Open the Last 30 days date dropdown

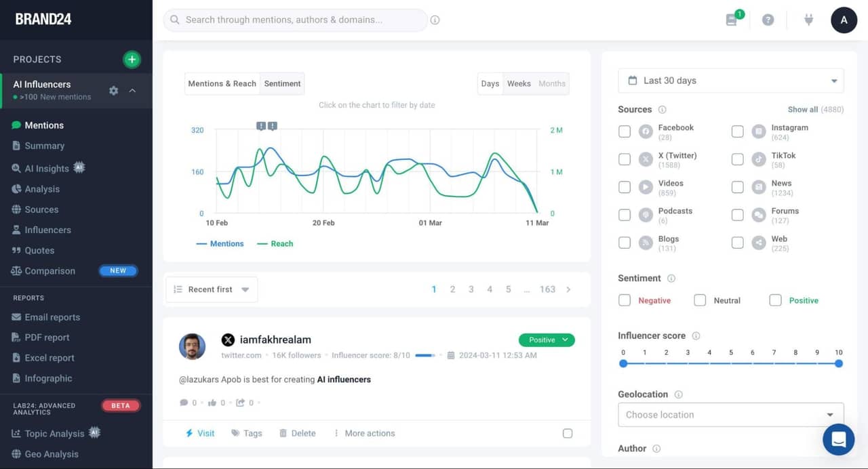[x=730, y=81]
